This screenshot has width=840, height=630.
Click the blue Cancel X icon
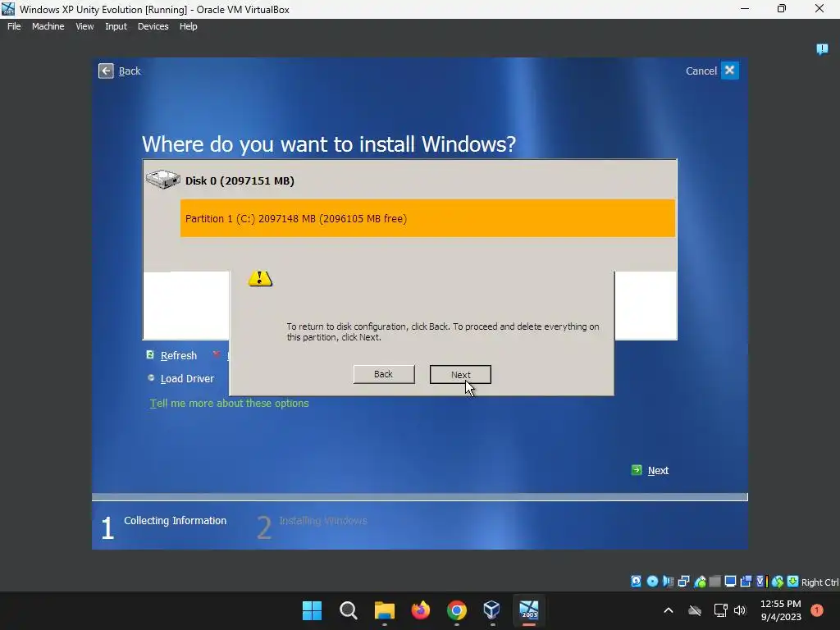pyautogui.click(x=729, y=71)
